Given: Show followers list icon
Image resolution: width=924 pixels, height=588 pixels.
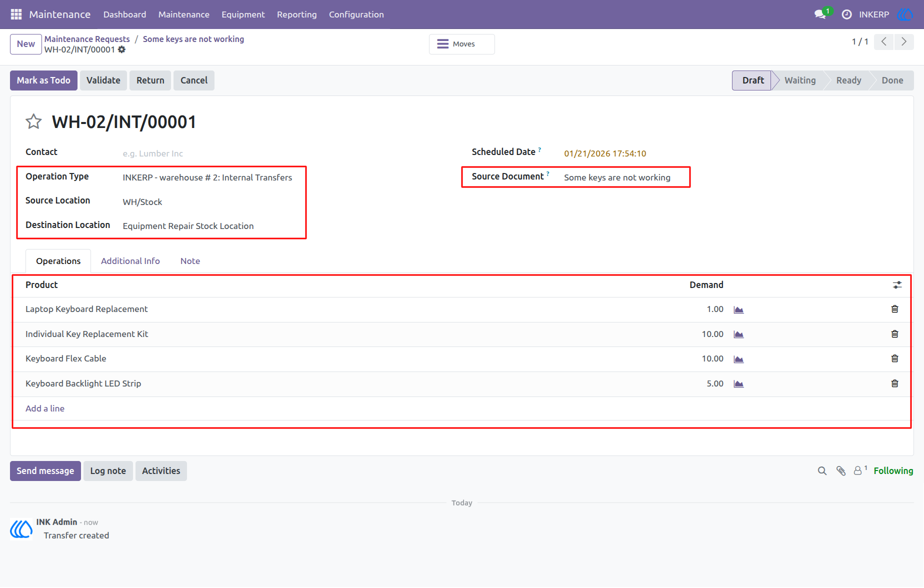Looking at the screenshot, I should pos(860,470).
